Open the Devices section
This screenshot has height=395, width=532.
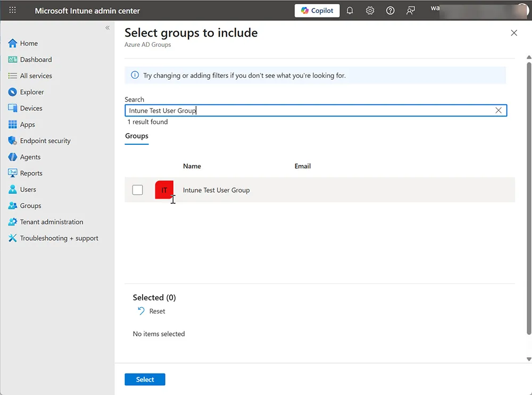click(x=31, y=108)
